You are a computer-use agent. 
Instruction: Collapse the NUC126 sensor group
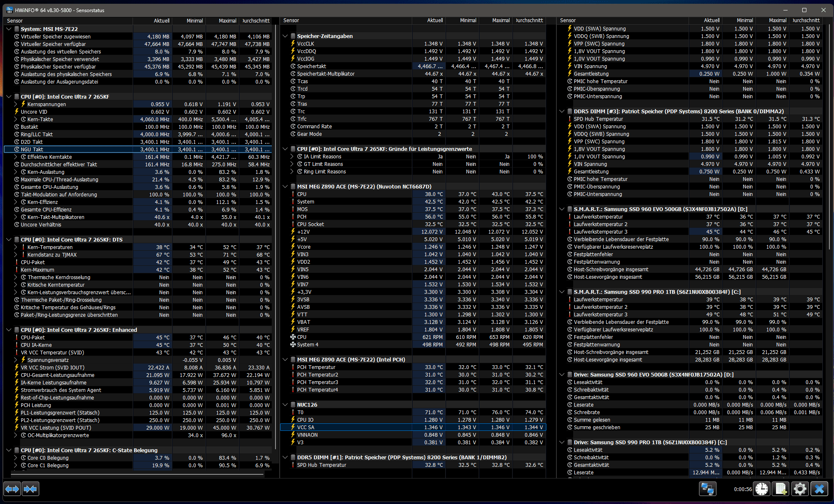click(285, 405)
